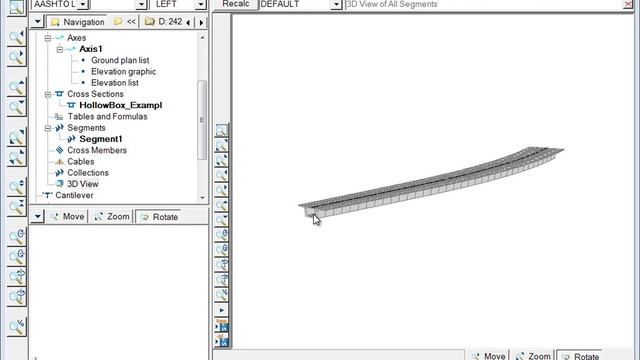
Task: Toggle Move mode below the 3D view
Action: (489, 356)
